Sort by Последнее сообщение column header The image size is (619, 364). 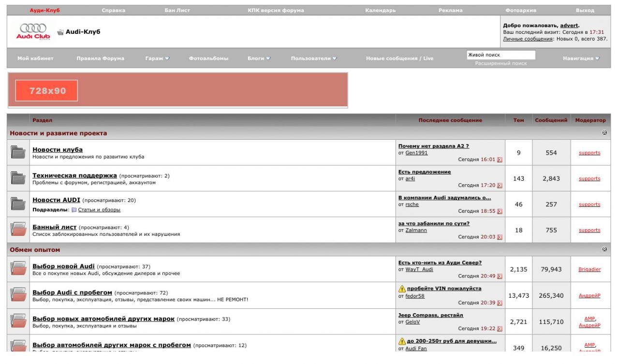450,120
